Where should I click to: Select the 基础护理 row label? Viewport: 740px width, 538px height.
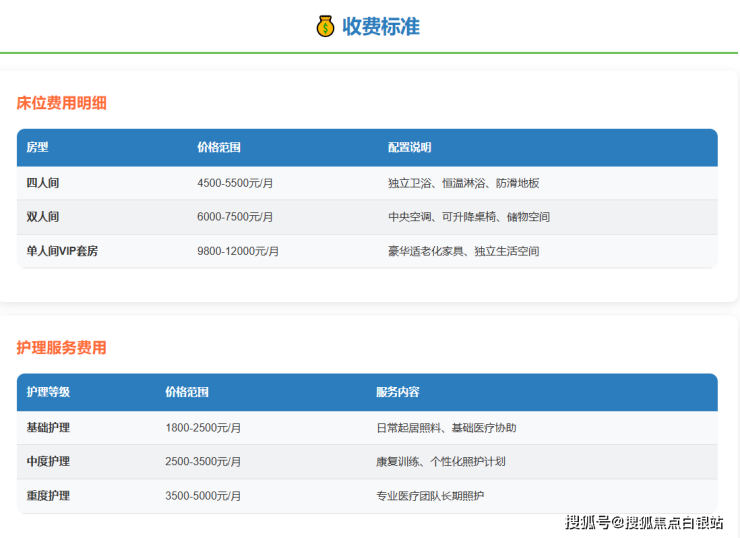[48, 428]
